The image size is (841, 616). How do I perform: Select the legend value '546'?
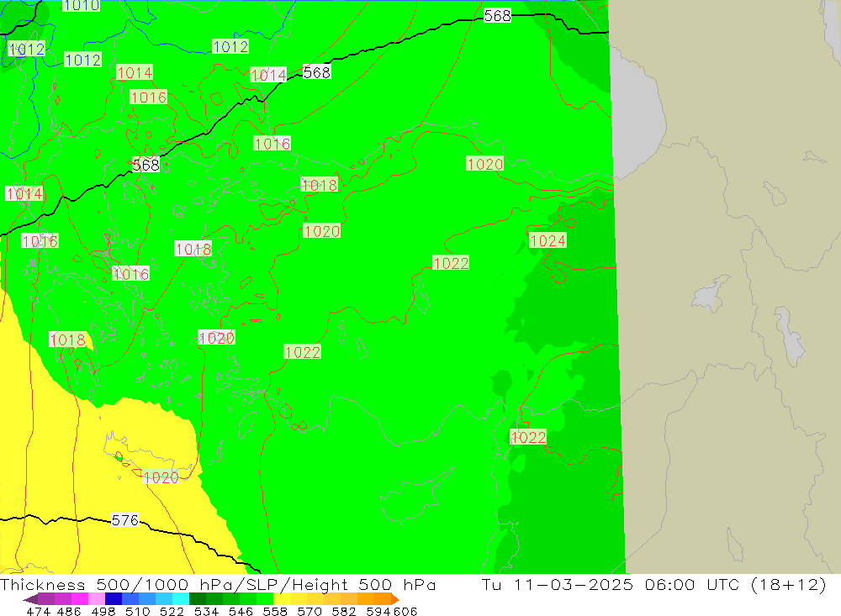pos(241,611)
